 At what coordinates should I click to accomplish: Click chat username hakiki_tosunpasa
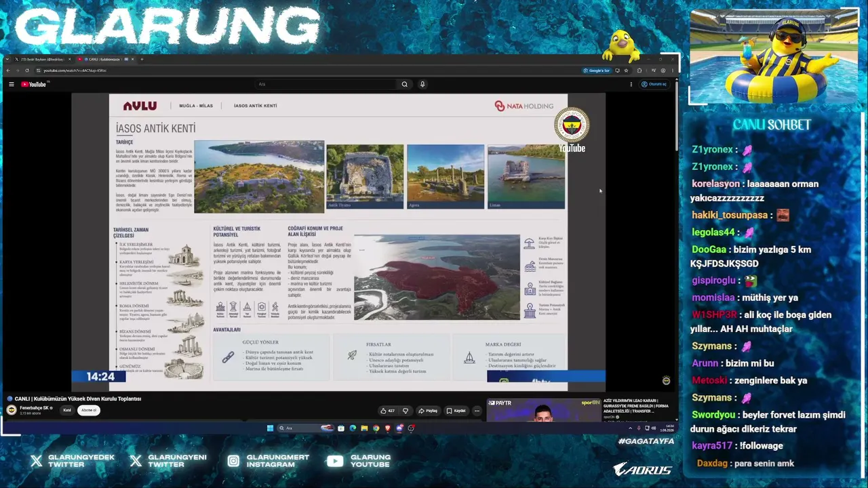click(730, 215)
